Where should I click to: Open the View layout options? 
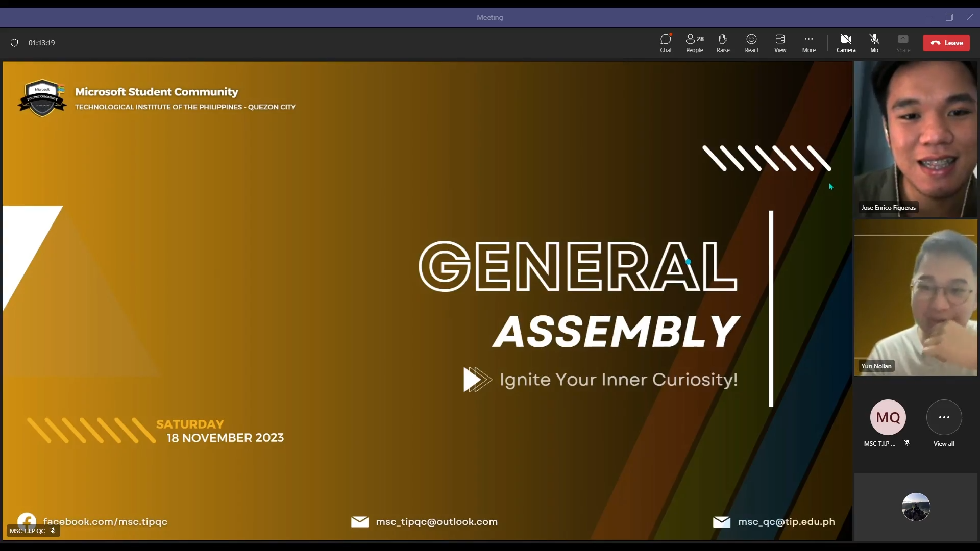tap(780, 43)
